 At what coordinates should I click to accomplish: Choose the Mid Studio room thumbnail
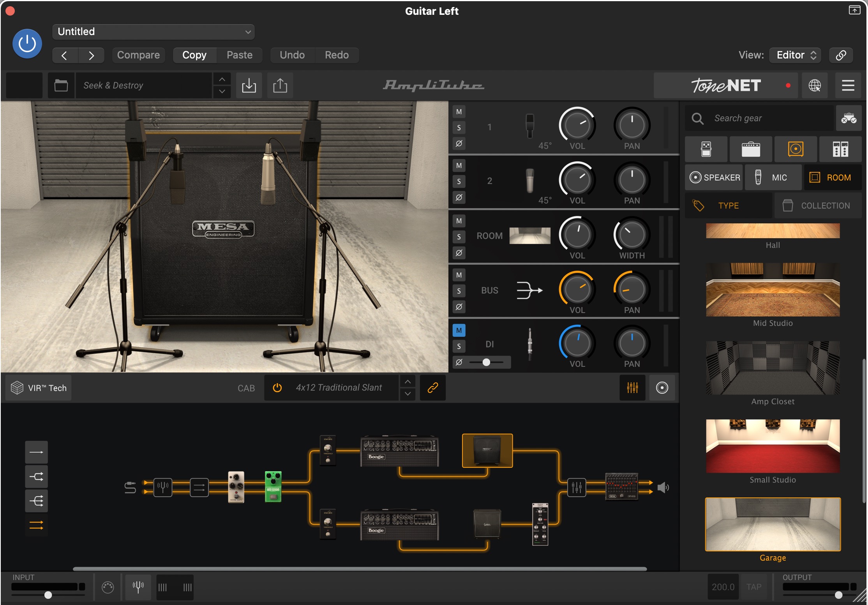coord(773,290)
